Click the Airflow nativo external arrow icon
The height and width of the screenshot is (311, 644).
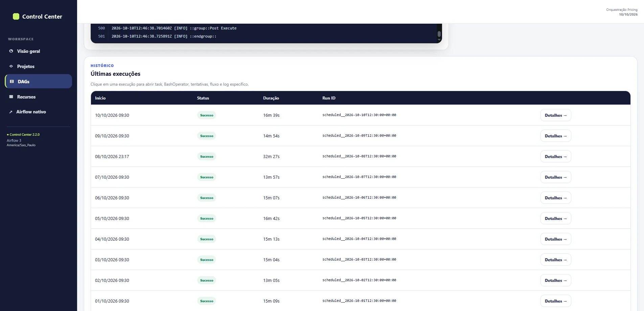11,112
